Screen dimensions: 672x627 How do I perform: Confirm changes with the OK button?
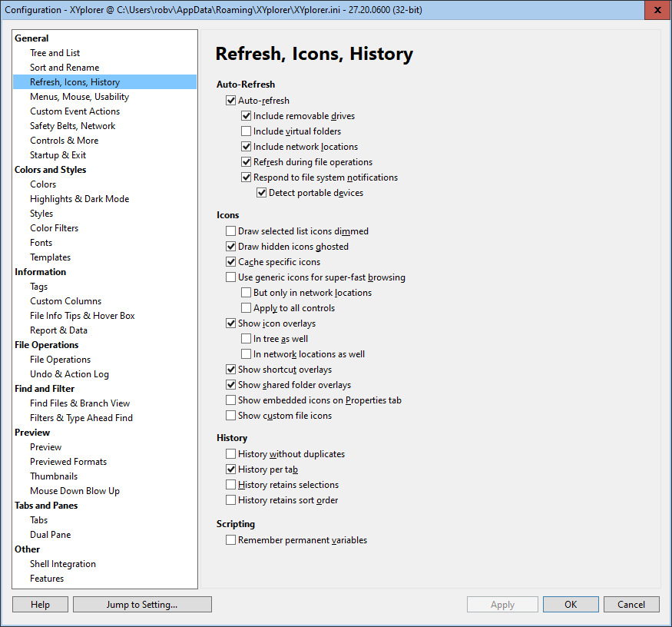pyautogui.click(x=570, y=604)
